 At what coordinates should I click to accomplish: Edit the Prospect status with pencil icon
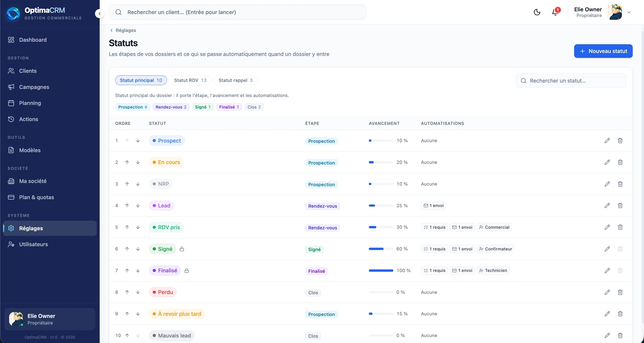click(x=607, y=140)
